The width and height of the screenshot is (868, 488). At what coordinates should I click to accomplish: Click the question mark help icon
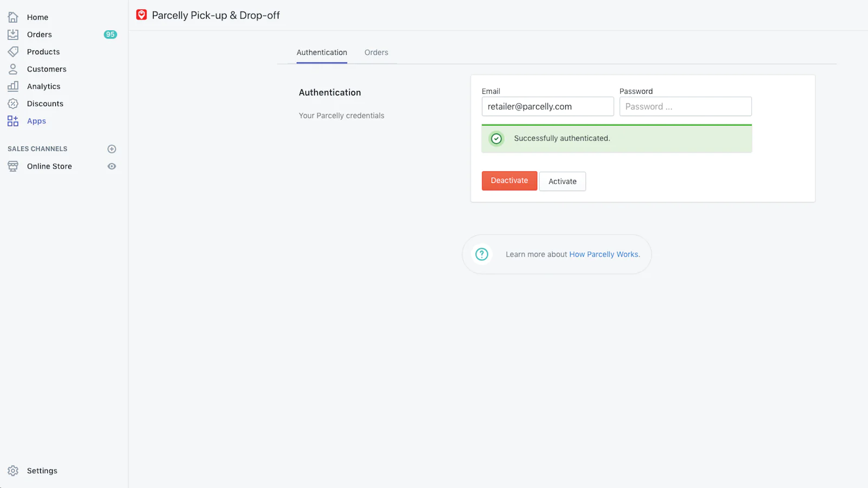482,254
